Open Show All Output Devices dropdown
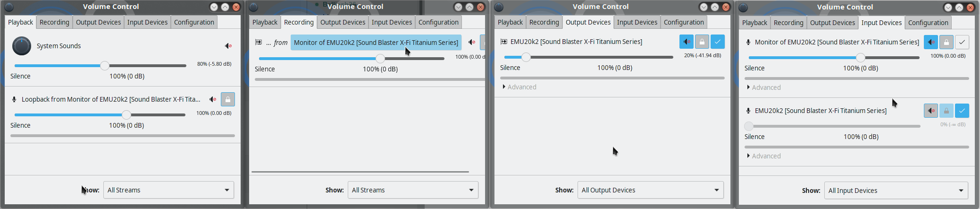 coord(651,190)
